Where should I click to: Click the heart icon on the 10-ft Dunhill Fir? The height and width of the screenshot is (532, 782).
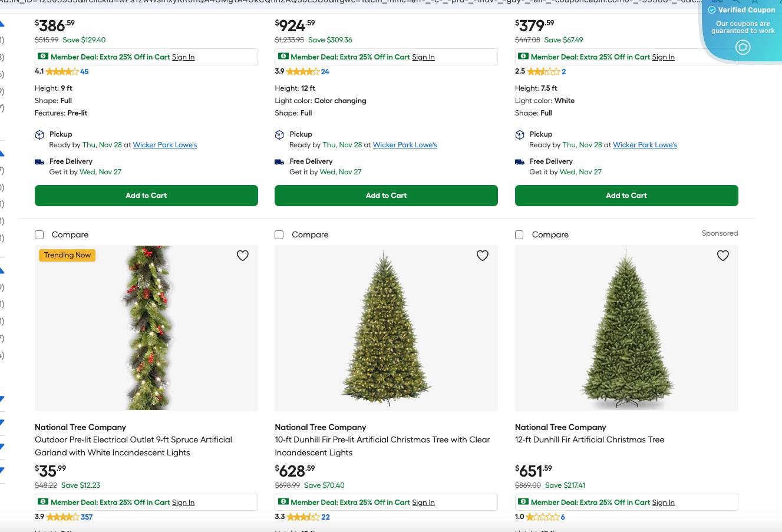(483, 256)
